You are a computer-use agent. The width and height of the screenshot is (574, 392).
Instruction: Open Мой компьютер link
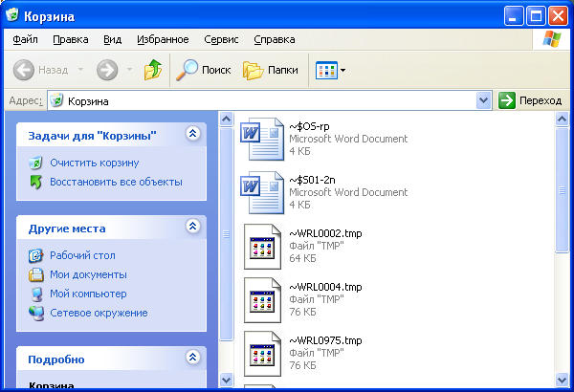pyautogui.click(x=88, y=294)
